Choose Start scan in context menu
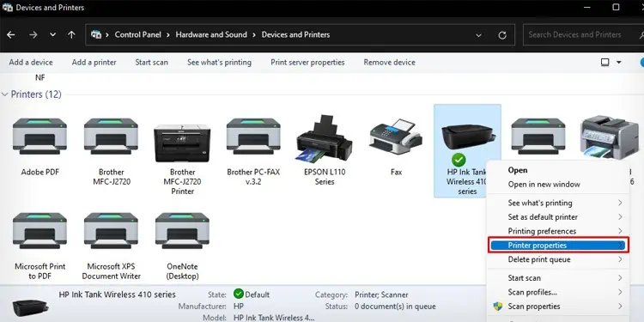 click(524, 278)
